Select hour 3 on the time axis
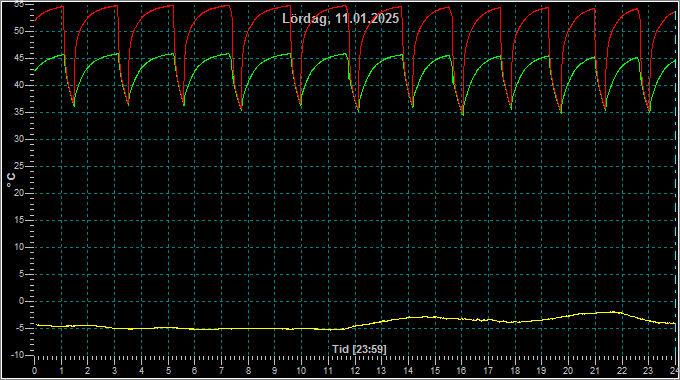The image size is (680, 380). click(114, 371)
